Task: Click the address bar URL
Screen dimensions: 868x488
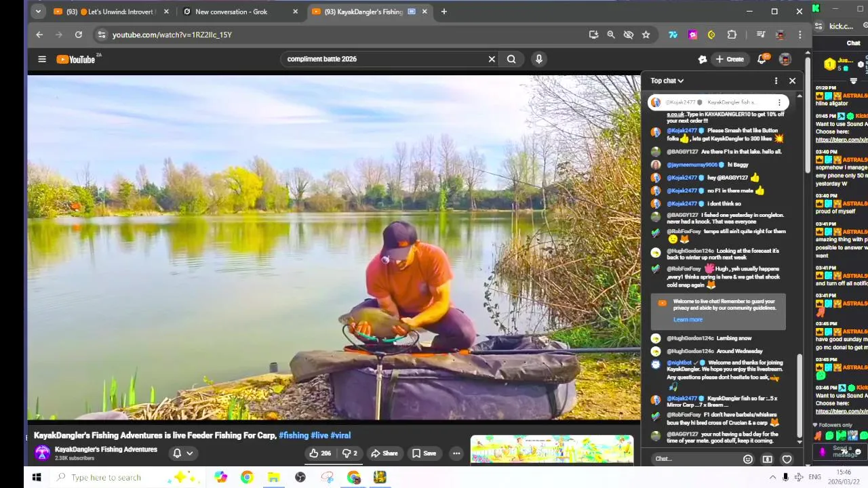Action: (x=172, y=35)
